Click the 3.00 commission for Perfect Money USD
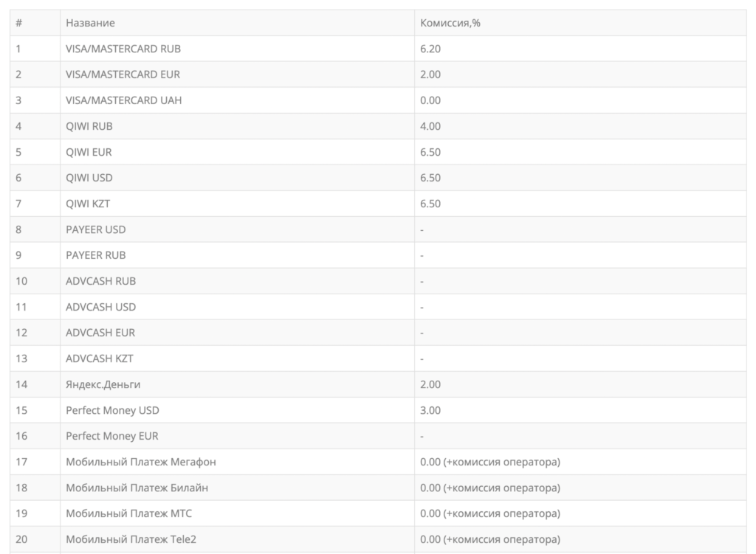The height and width of the screenshot is (554, 756). [x=430, y=410]
